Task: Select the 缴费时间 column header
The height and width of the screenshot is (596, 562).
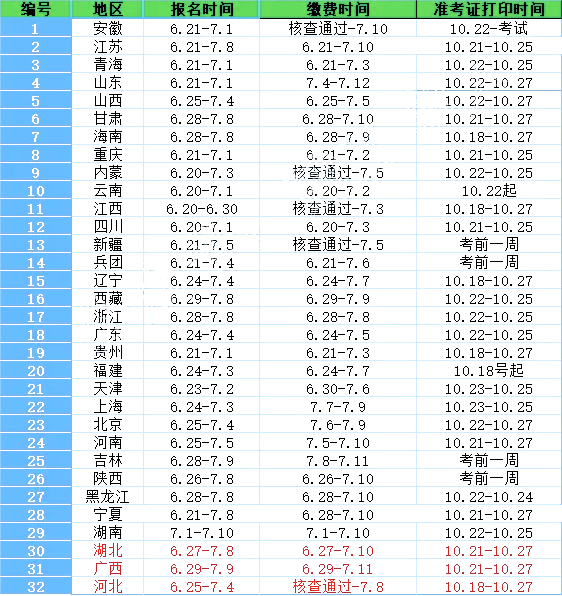Action: coord(338,9)
